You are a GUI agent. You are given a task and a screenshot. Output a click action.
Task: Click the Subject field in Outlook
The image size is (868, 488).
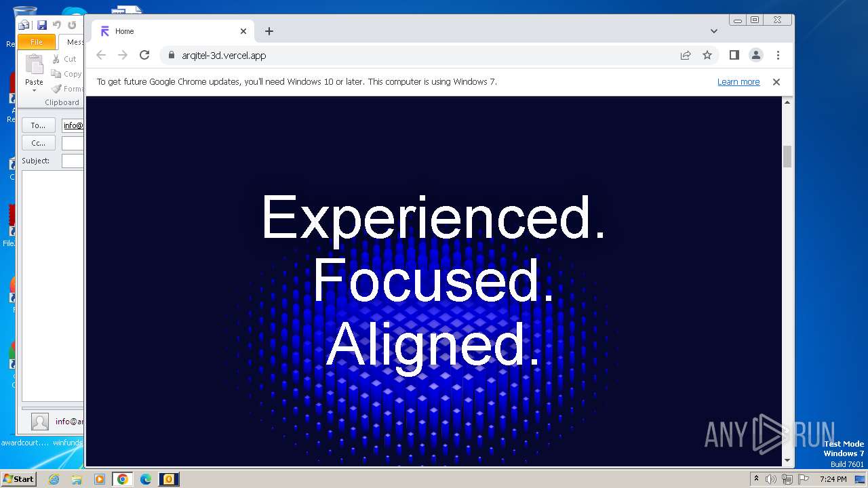point(73,161)
